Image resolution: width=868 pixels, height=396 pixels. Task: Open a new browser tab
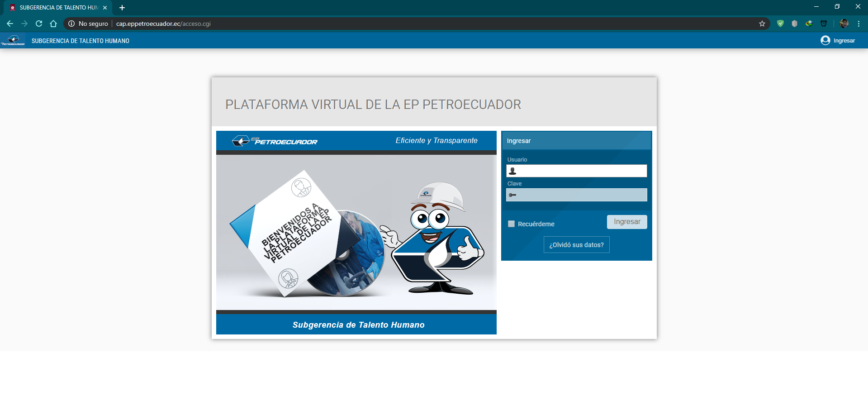point(122,8)
